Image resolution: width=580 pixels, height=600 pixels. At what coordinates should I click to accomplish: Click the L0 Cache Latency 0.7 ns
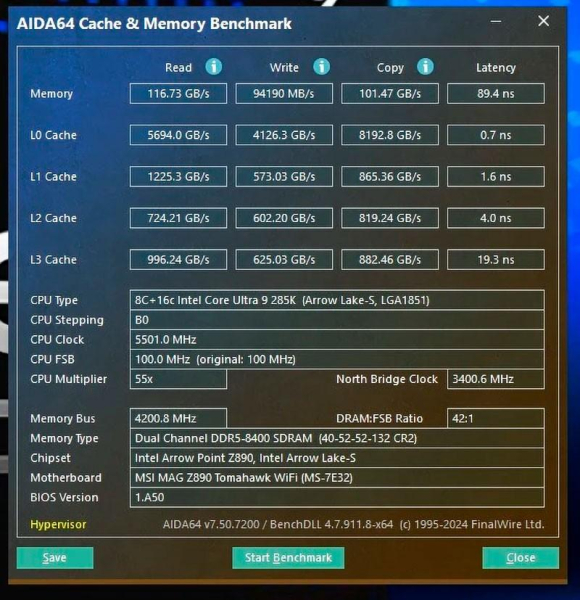pos(495,135)
